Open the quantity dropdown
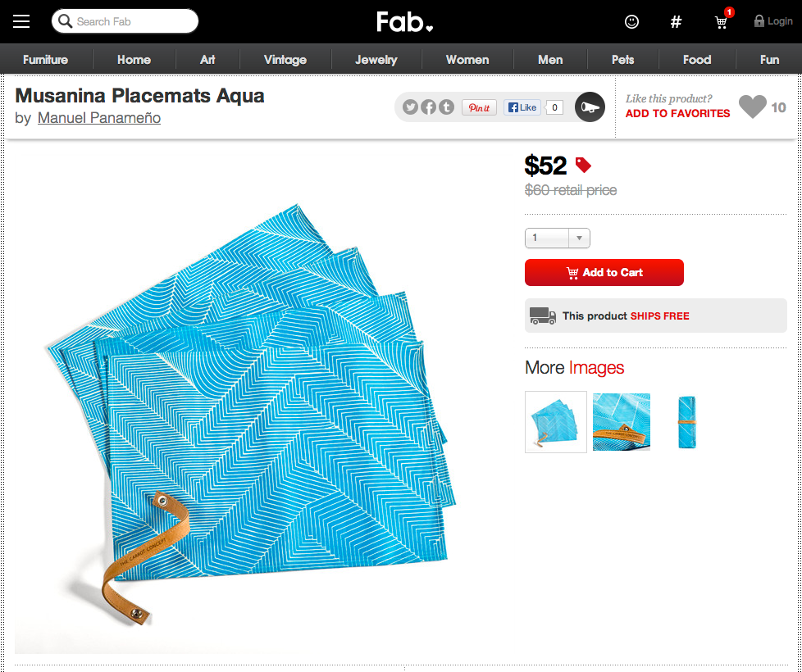Viewport: 802px width, 672px height. click(558, 238)
